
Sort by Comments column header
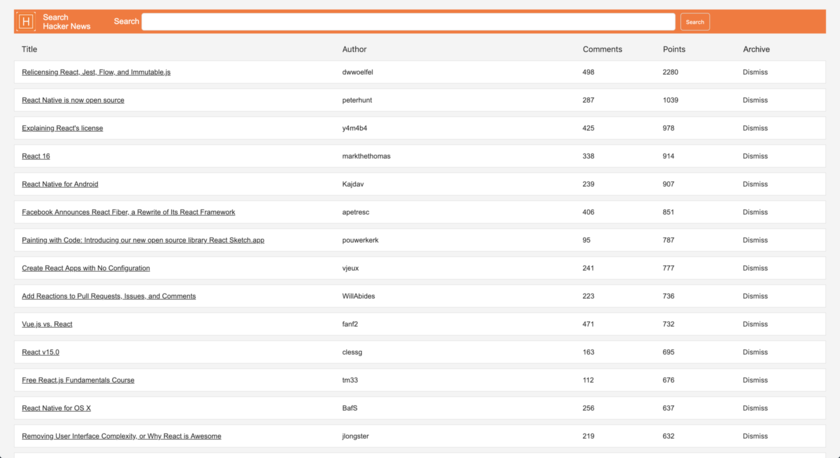pos(602,49)
